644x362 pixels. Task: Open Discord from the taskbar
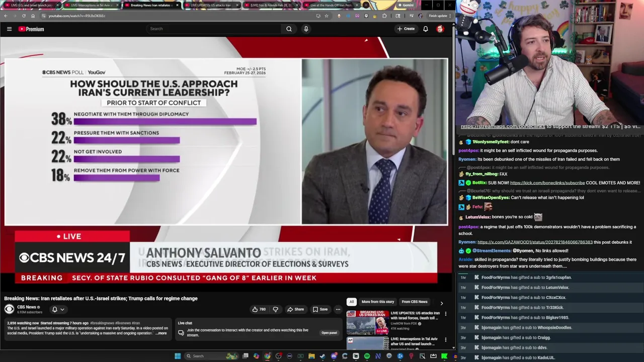334,356
